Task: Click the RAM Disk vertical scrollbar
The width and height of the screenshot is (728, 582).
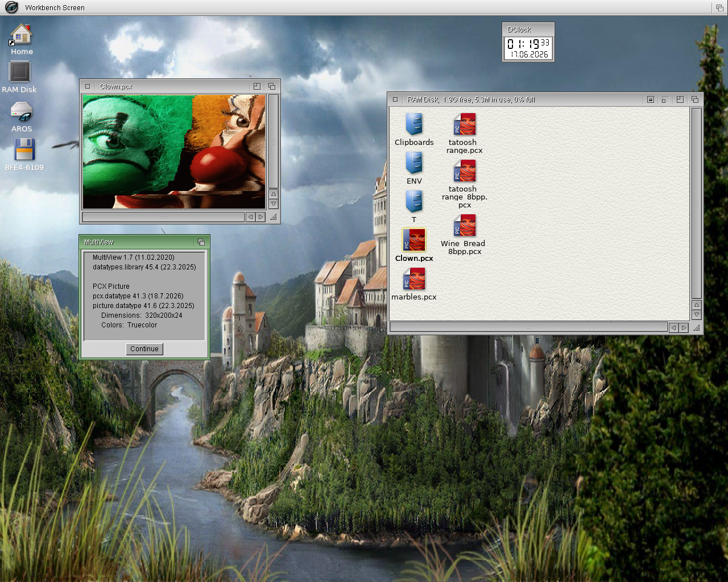Action: (x=697, y=203)
